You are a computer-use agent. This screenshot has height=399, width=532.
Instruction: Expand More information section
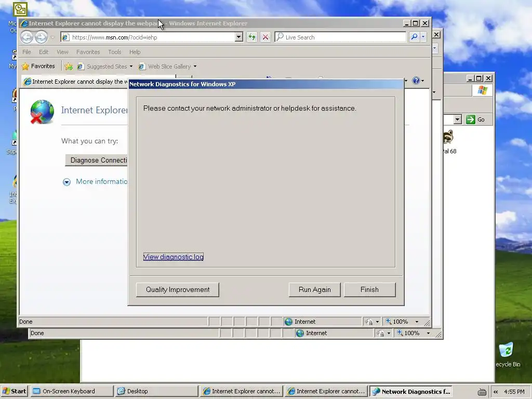click(x=66, y=182)
